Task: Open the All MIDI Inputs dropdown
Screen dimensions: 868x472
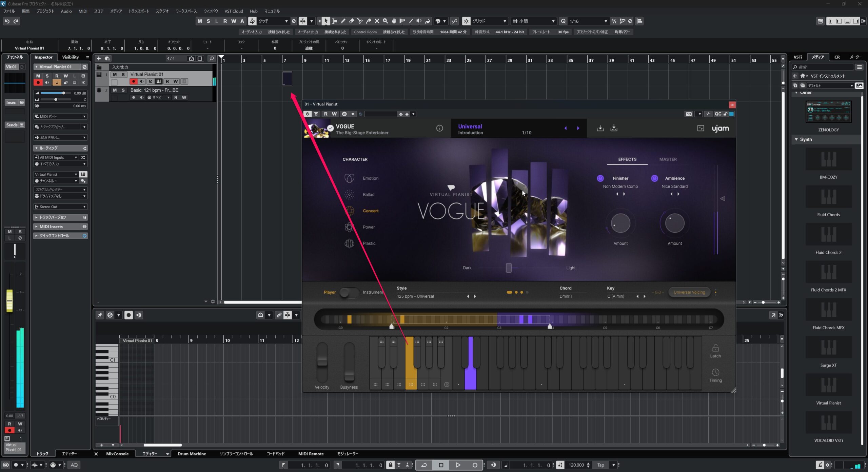Action: click(56, 157)
